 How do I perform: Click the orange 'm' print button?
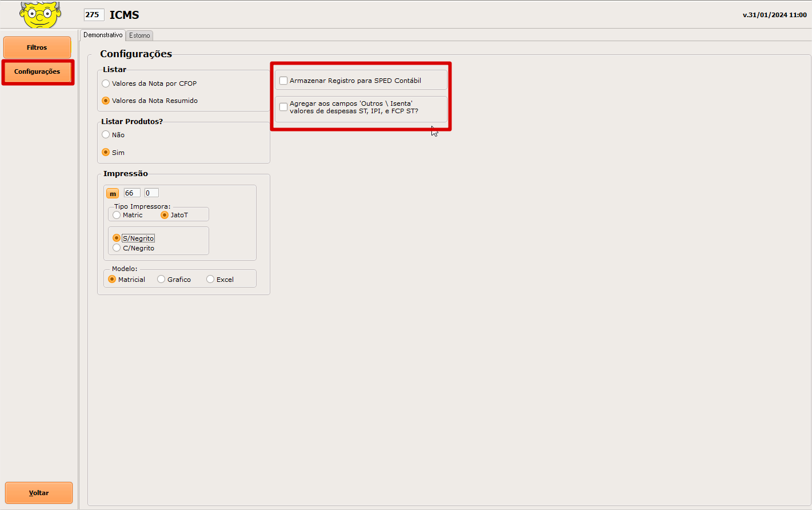click(113, 194)
